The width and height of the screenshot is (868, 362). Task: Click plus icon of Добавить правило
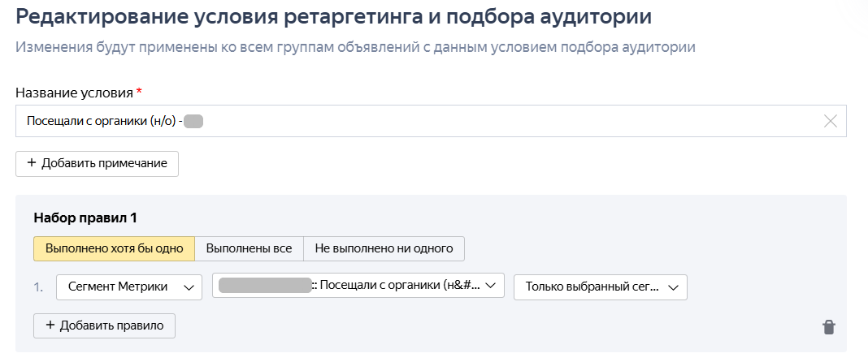[x=50, y=325]
